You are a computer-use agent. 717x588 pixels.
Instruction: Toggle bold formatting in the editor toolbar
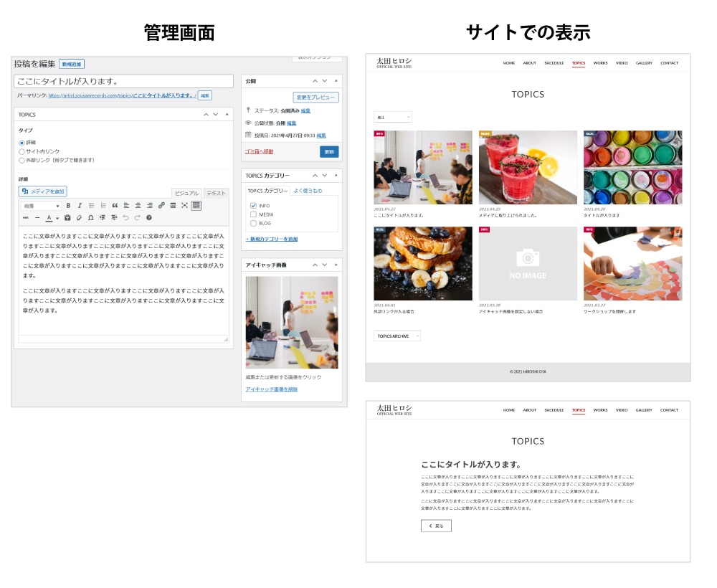(x=68, y=206)
